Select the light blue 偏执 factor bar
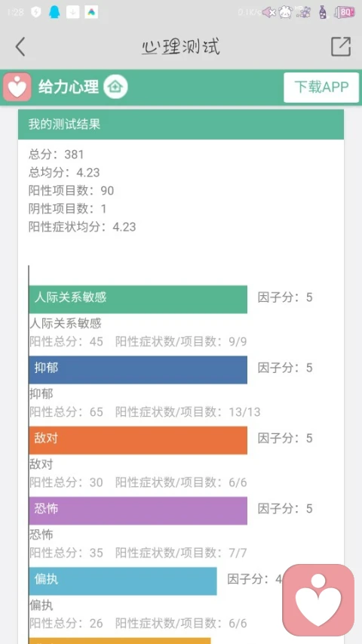This screenshot has width=362, height=644. pos(123,581)
